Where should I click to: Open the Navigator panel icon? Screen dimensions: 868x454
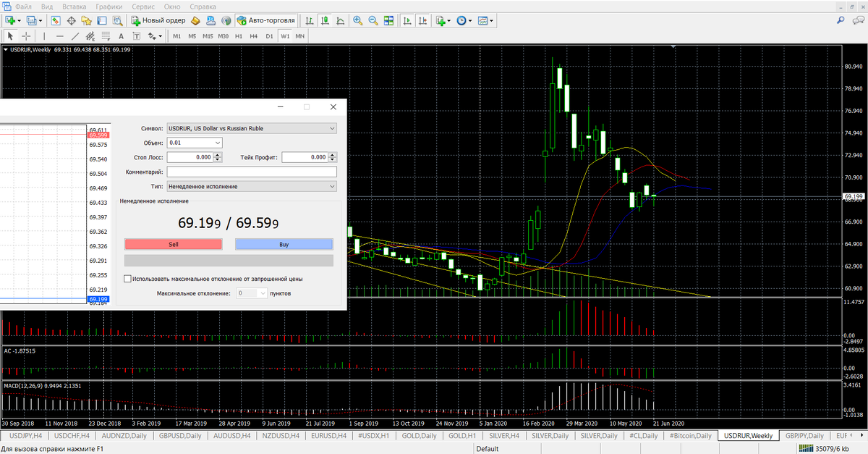pyautogui.click(x=87, y=20)
